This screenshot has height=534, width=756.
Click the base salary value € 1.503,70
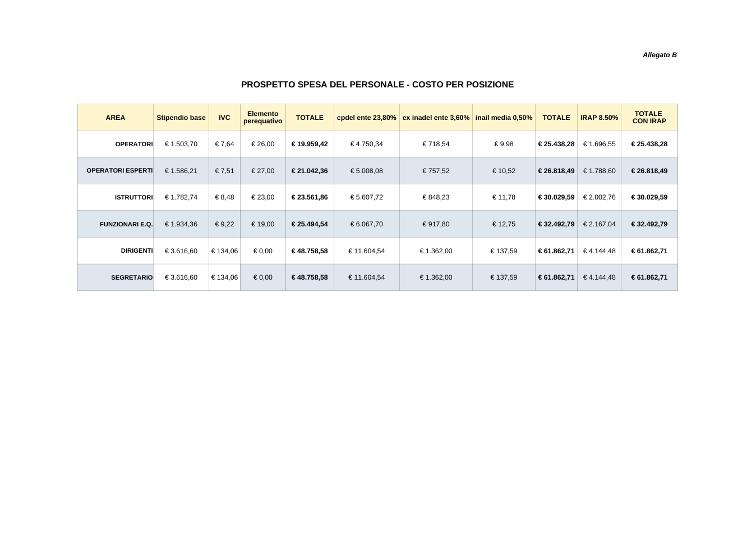click(181, 144)
